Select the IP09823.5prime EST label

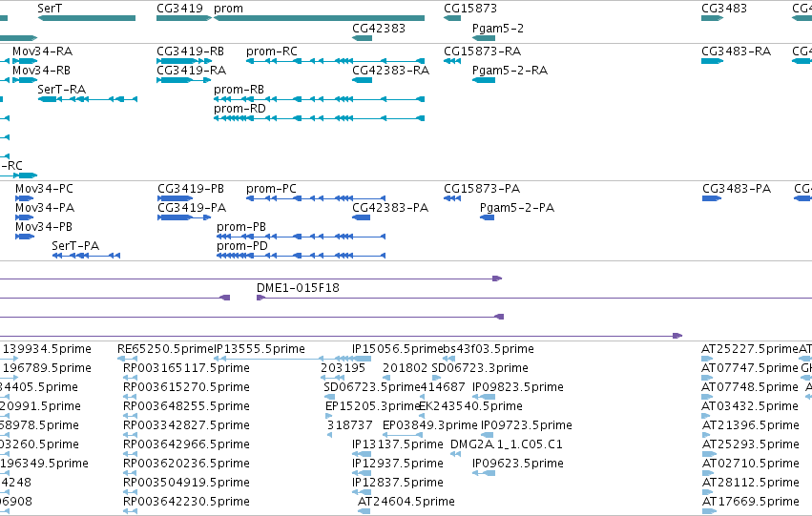click(518, 387)
